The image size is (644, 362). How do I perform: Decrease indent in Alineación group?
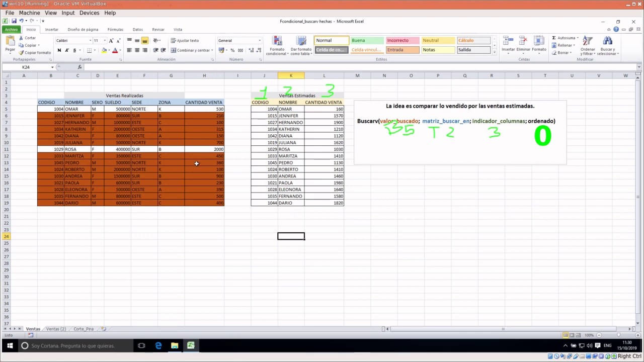pos(155,50)
